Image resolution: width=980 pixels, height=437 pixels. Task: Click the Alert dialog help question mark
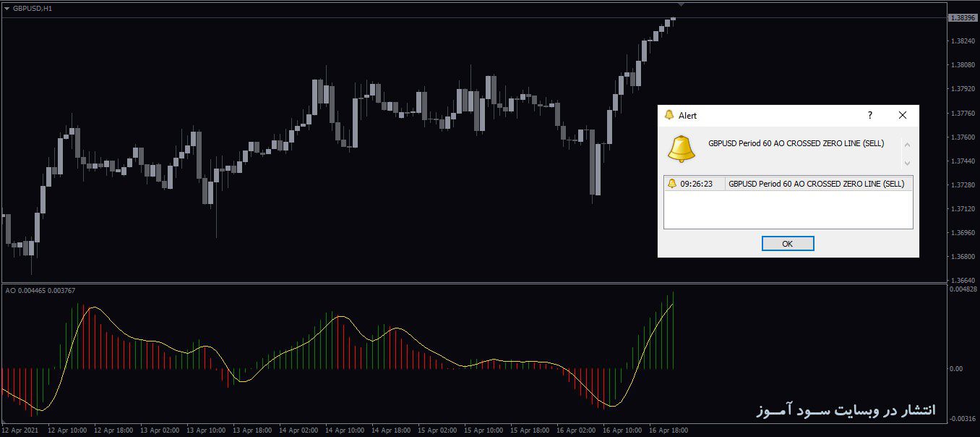point(870,115)
